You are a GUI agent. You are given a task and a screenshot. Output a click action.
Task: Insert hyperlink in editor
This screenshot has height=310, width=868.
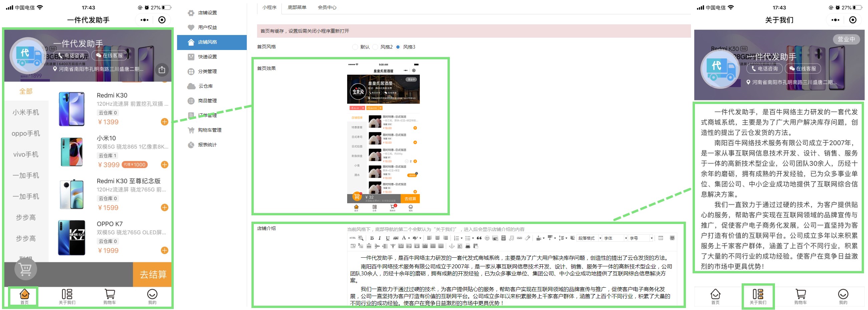pyautogui.click(x=520, y=238)
